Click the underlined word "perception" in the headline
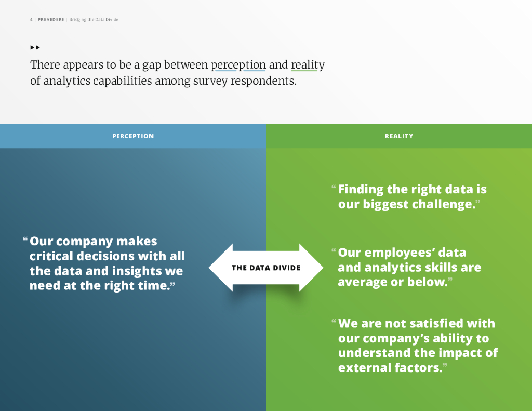Viewport: 532px width, 411px height. tap(238, 65)
